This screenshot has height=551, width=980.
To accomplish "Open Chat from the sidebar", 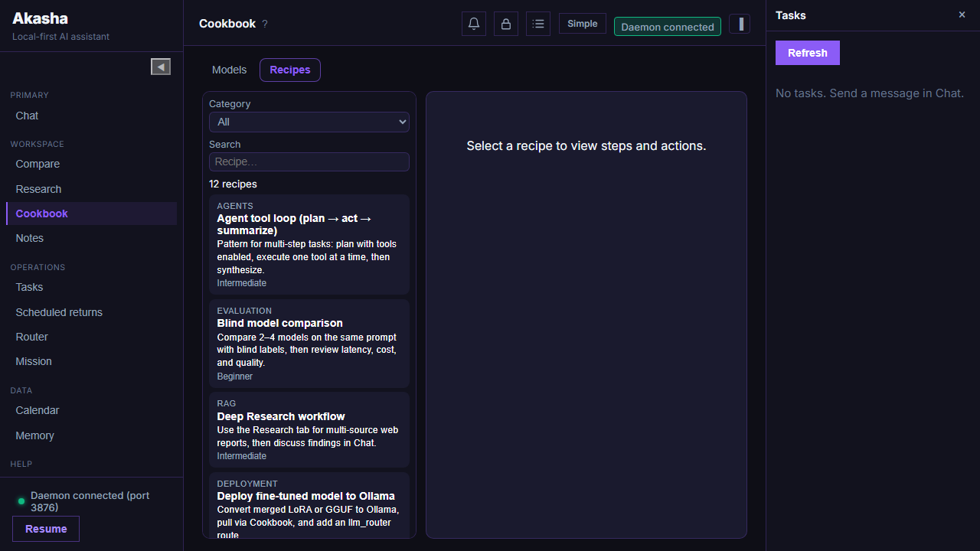I will point(91,116).
